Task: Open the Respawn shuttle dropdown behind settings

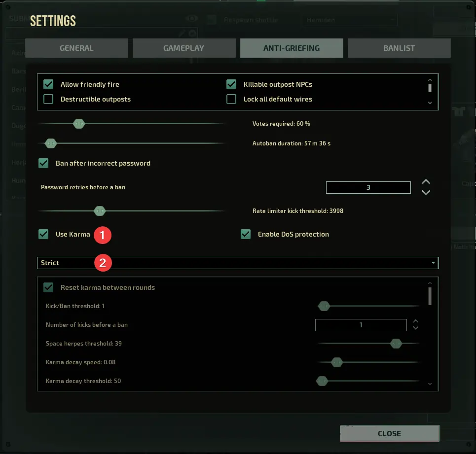Action: (x=350, y=20)
